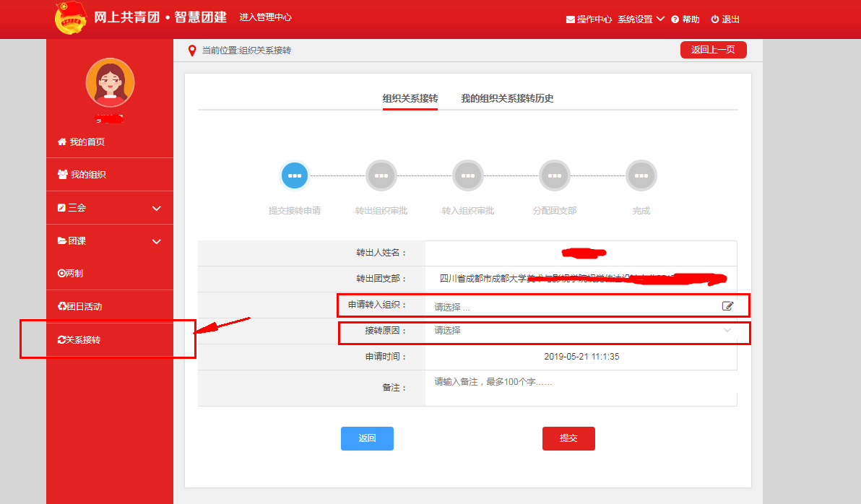This screenshot has width=861, height=504.
Task: Click the 提交接转申请 step circle
Action: [295, 175]
